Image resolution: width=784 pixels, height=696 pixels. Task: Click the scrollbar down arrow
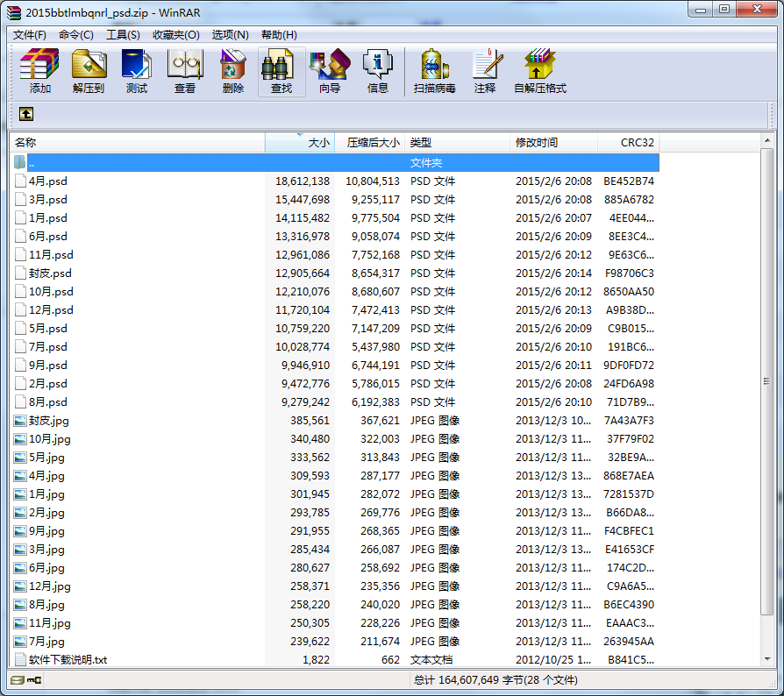[767, 659]
